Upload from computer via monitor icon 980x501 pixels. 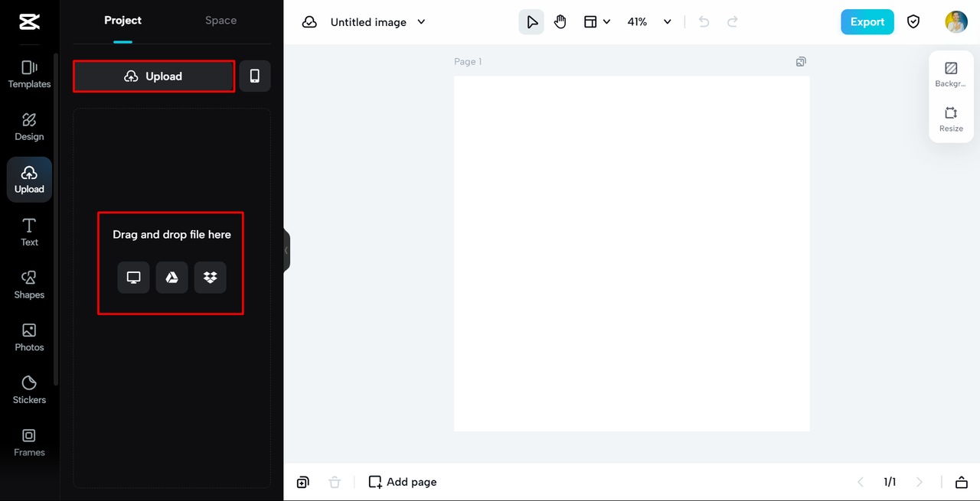[133, 278]
